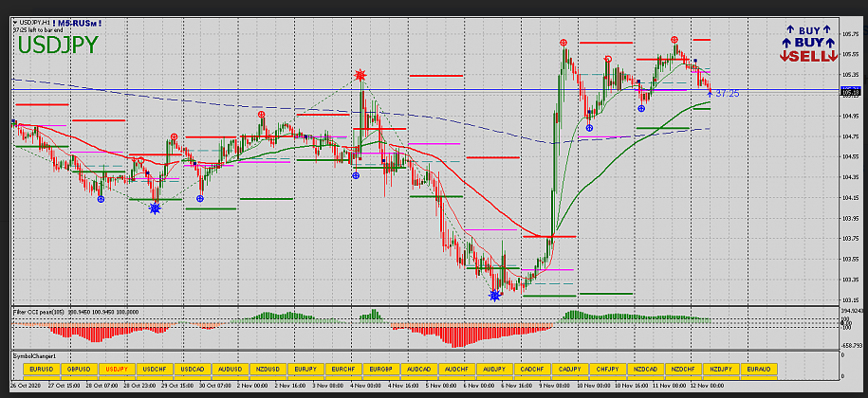Click the large green USDJPY chart label
The image size is (868, 398).
tap(57, 45)
